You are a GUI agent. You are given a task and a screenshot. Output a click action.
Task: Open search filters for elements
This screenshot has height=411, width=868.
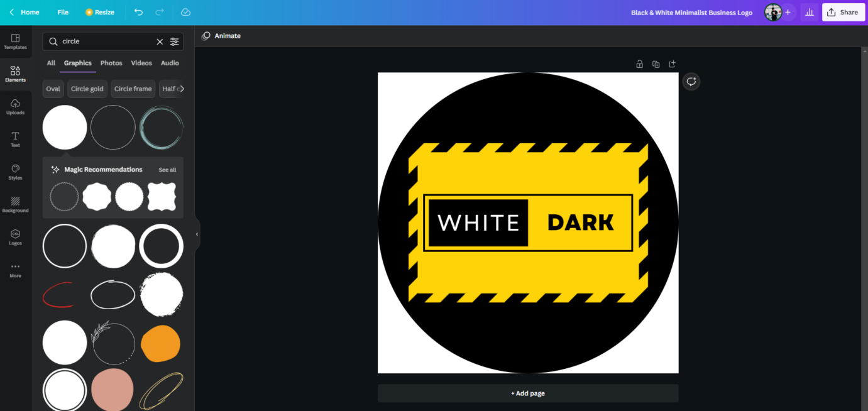pyautogui.click(x=174, y=41)
